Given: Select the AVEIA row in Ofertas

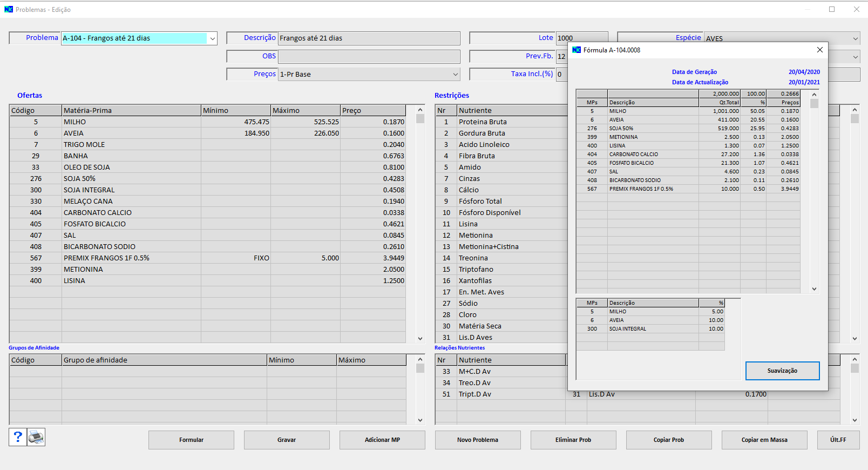Looking at the screenshot, I should tap(207, 133).
